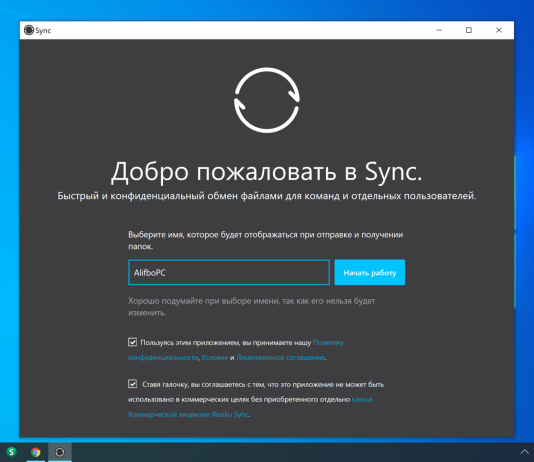Show hidden system tray icons chevron
Viewport: 534px width, 462px height.
524,452
